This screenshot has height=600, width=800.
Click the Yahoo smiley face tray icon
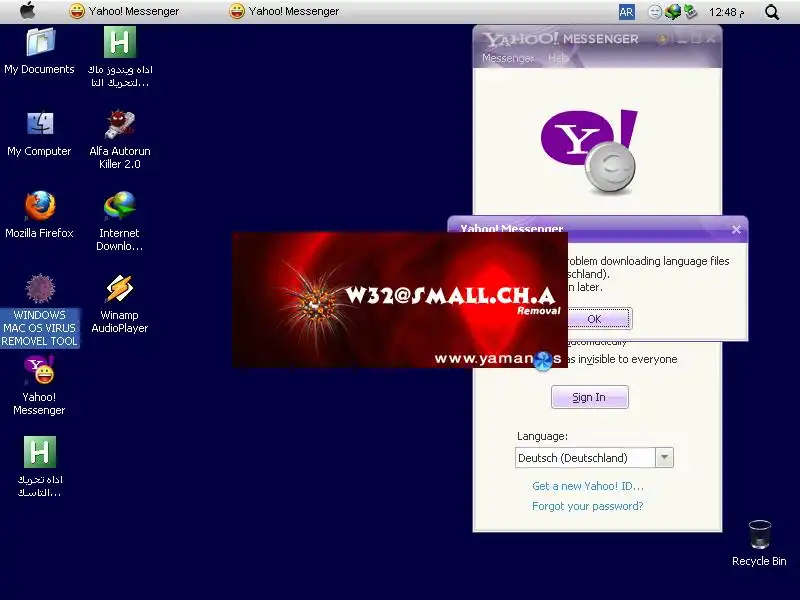(x=655, y=12)
